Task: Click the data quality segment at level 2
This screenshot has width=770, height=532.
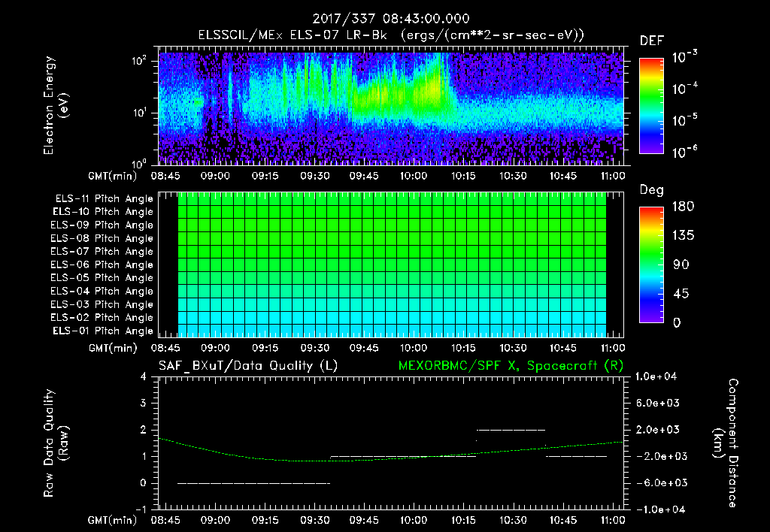Action: pyautogui.click(x=511, y=430)
